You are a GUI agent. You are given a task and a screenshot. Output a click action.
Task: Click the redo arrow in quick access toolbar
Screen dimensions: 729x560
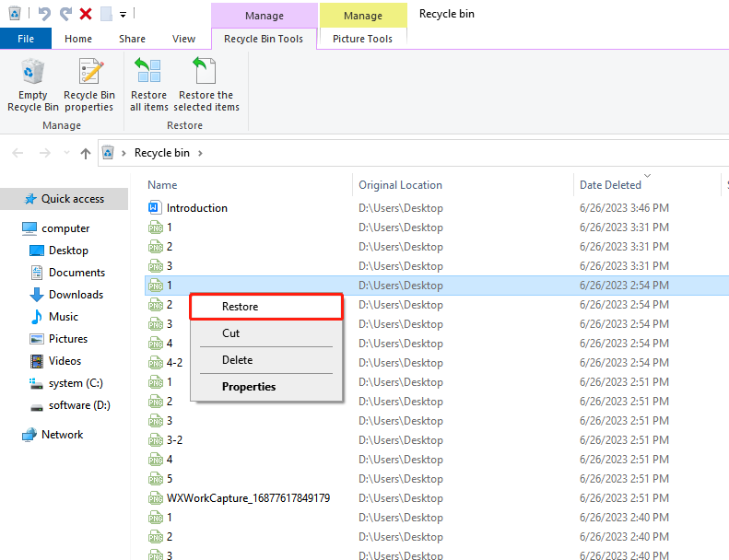pos(65,14)
